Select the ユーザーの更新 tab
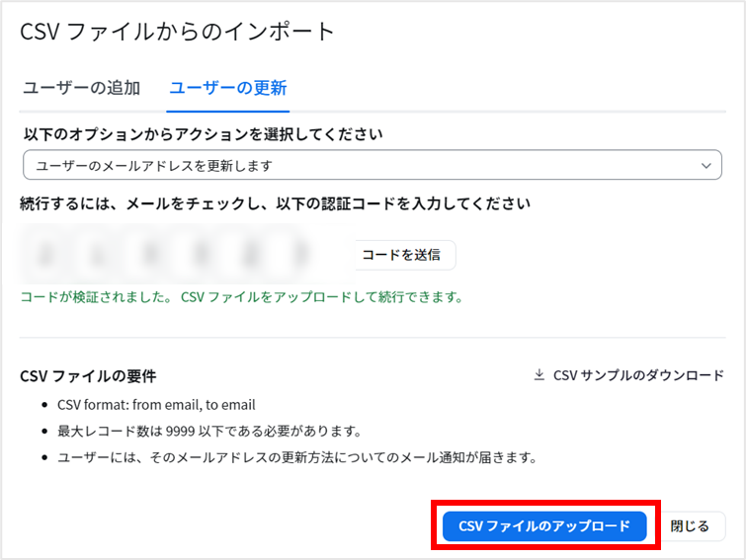746x560 pixels. pos(228,88)
